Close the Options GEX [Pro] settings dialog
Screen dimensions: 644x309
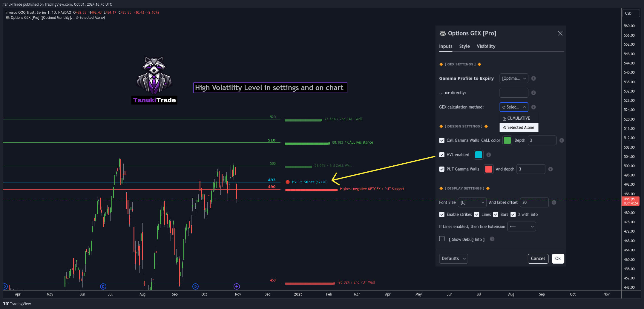click(x=560, y=33)
